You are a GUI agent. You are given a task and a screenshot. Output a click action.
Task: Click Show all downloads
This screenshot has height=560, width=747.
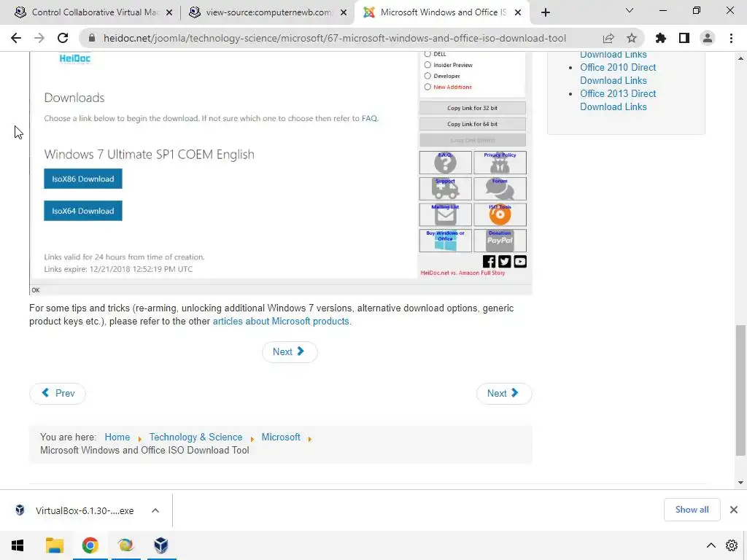692,510
